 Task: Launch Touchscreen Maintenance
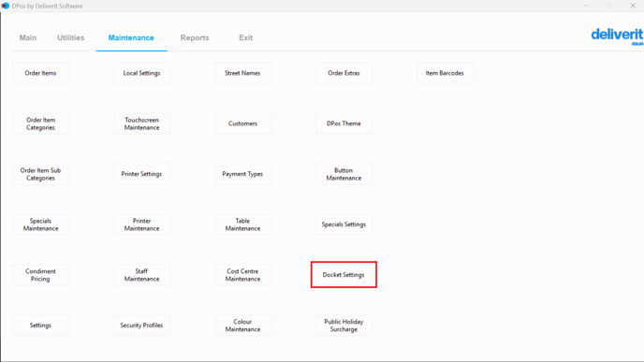click(x=141, y=123)
